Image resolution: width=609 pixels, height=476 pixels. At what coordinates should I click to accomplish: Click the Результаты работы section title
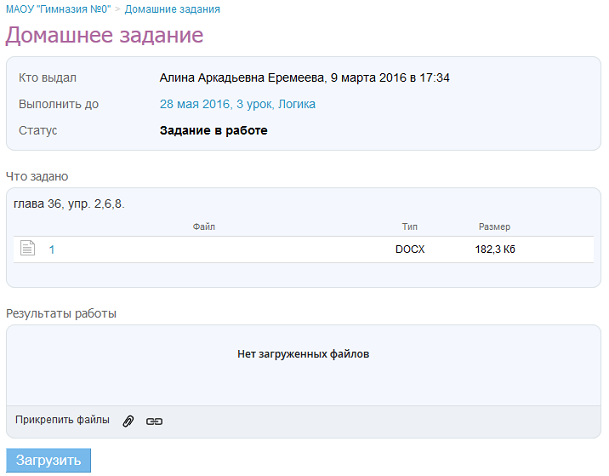[61, 313]
